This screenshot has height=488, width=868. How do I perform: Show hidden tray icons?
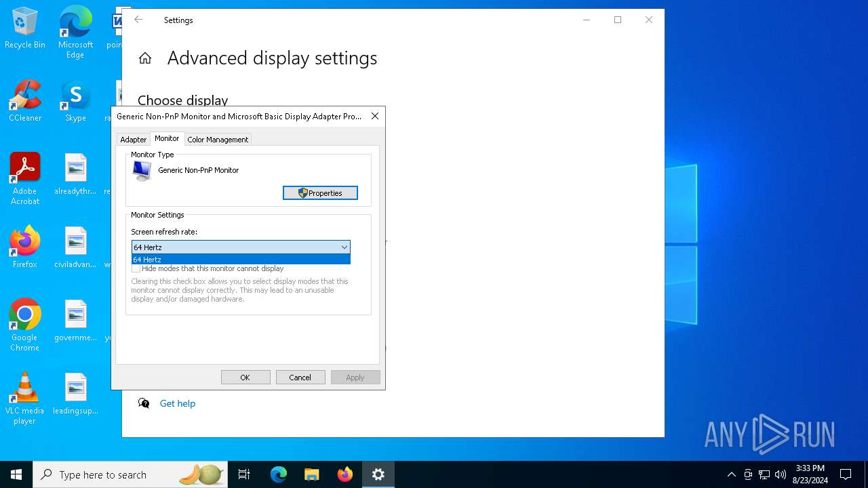coord(731,474)
